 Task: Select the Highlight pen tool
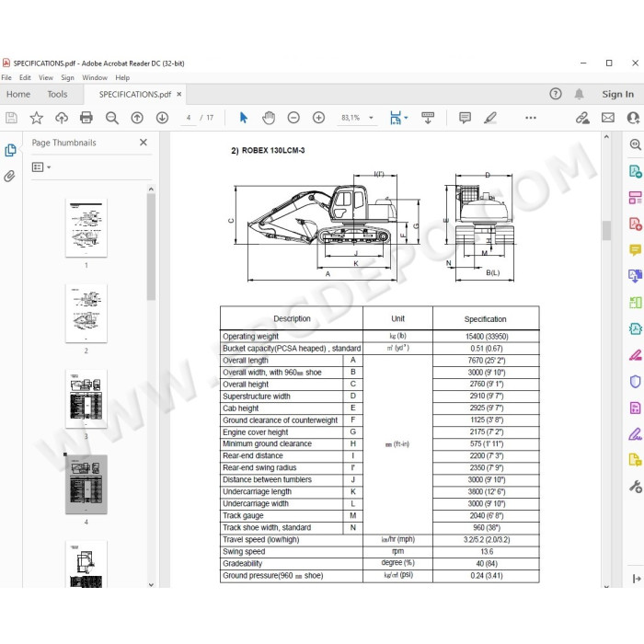pyautogui.click(x=490, y=118)
